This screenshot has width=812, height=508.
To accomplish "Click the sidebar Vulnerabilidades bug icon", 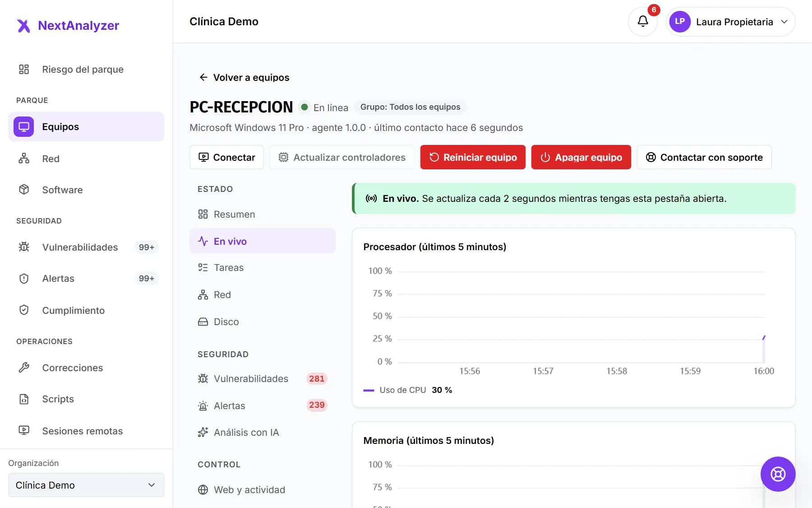I will point(24,247).
